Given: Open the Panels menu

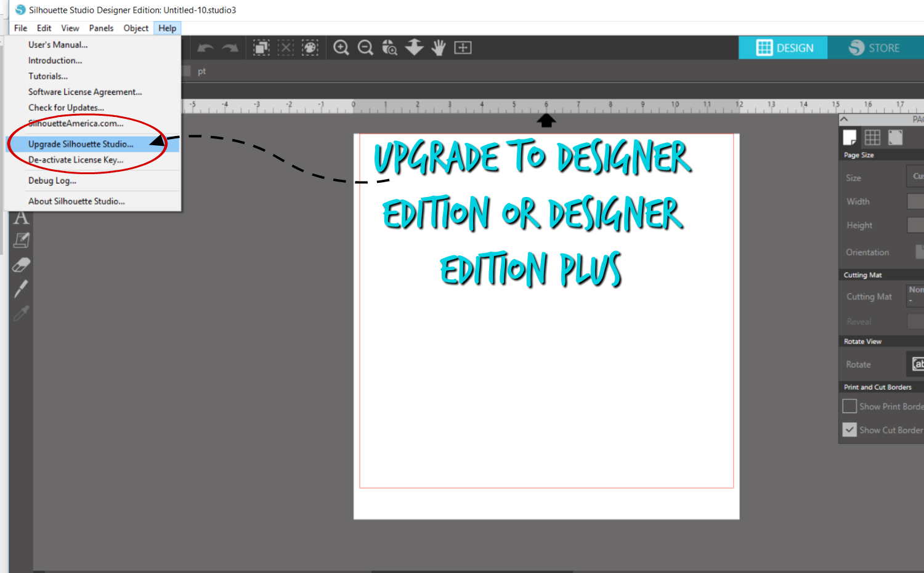Looking at the screenshot, I should (101, 28).
